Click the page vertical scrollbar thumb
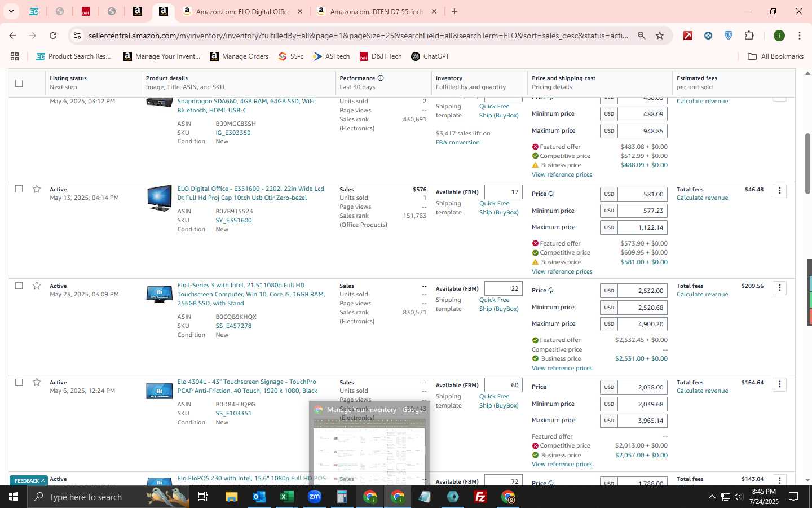 click(807, 164)
